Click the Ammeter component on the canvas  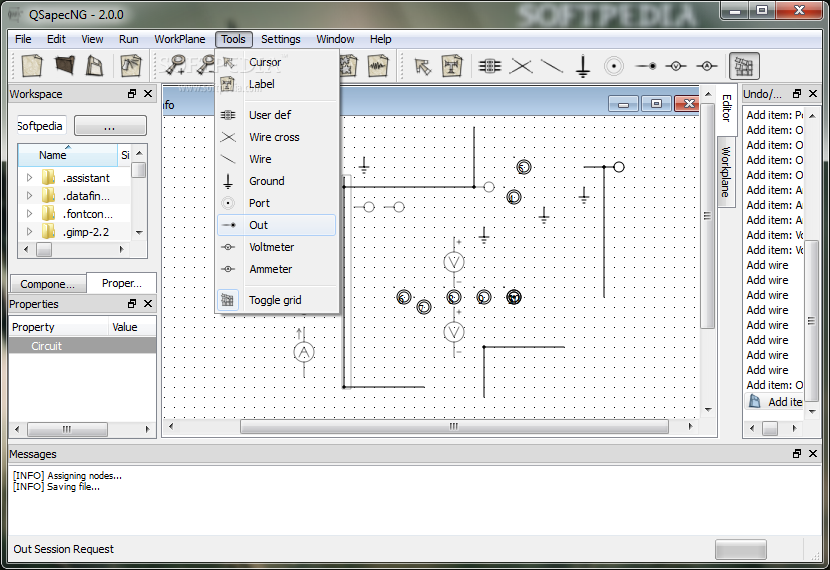304,352
